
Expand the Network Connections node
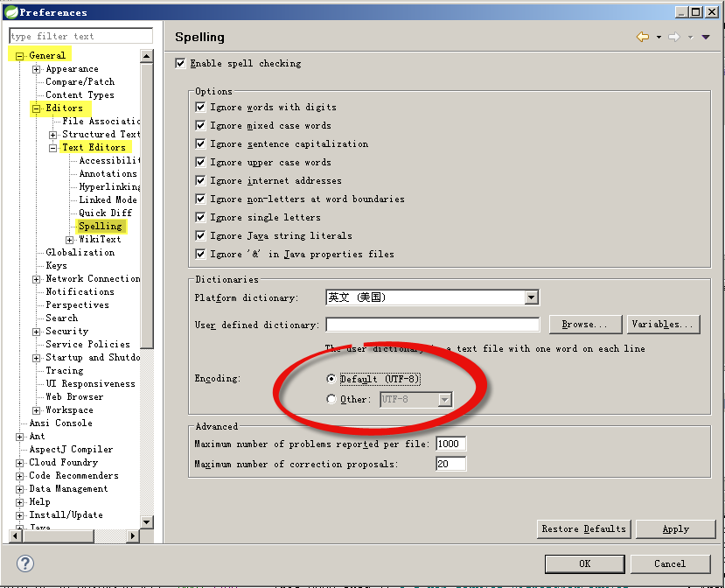[x=37, y=279]
